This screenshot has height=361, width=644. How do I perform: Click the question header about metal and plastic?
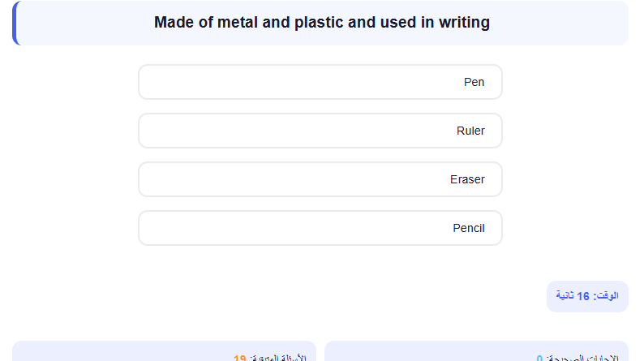coord(320,23)
